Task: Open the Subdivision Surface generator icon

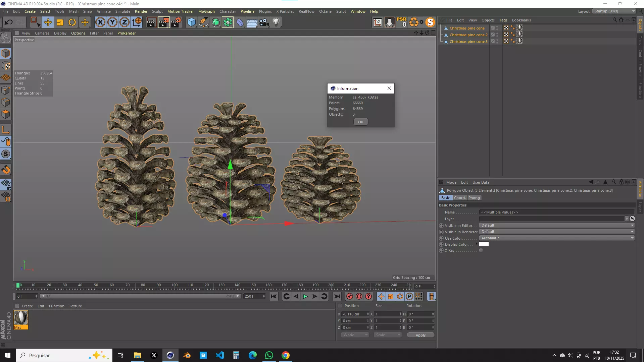Action: click(x=216, y=22)
